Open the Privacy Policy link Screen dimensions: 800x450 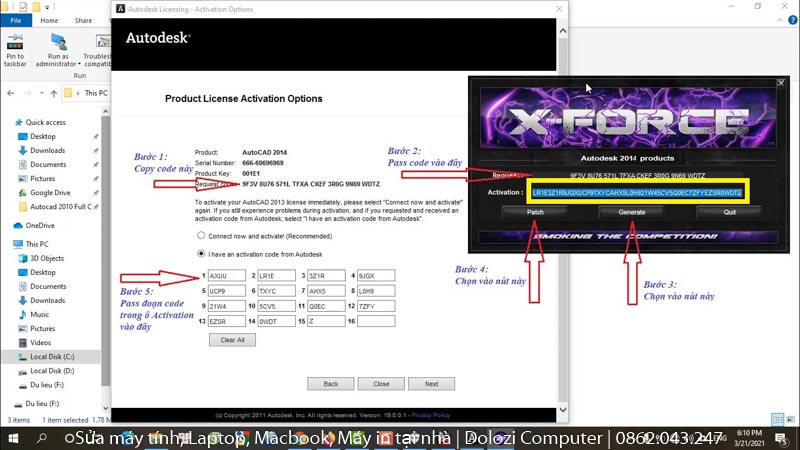tap(431, 415)
